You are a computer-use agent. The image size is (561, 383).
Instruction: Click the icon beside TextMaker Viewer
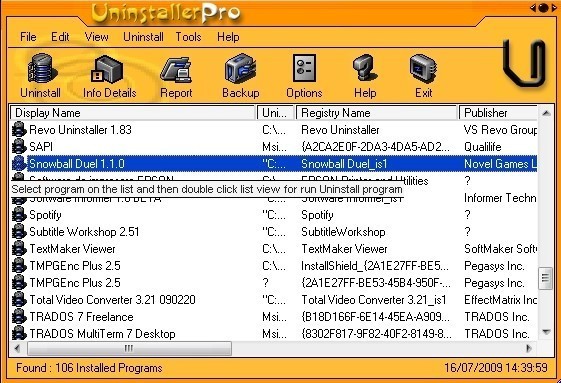19,249
